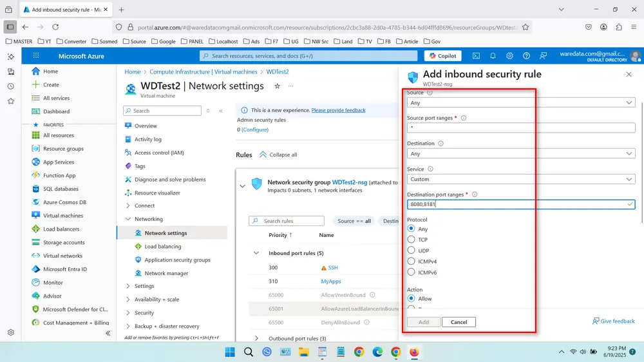Open File Explorer on taskbar
The width and height of the screenshot is (644, 362).
click(303, 352)
